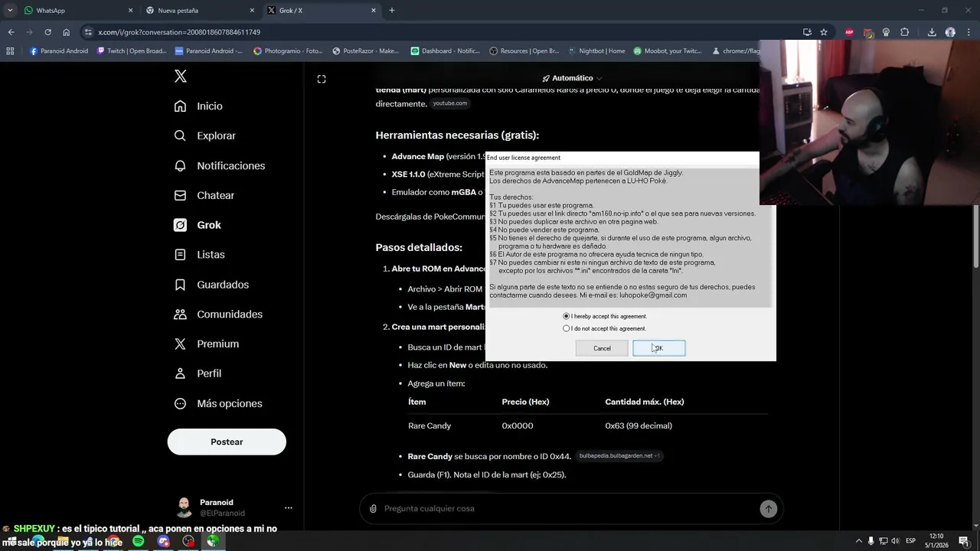Open Listas in the sidebar

coord(199,254)
